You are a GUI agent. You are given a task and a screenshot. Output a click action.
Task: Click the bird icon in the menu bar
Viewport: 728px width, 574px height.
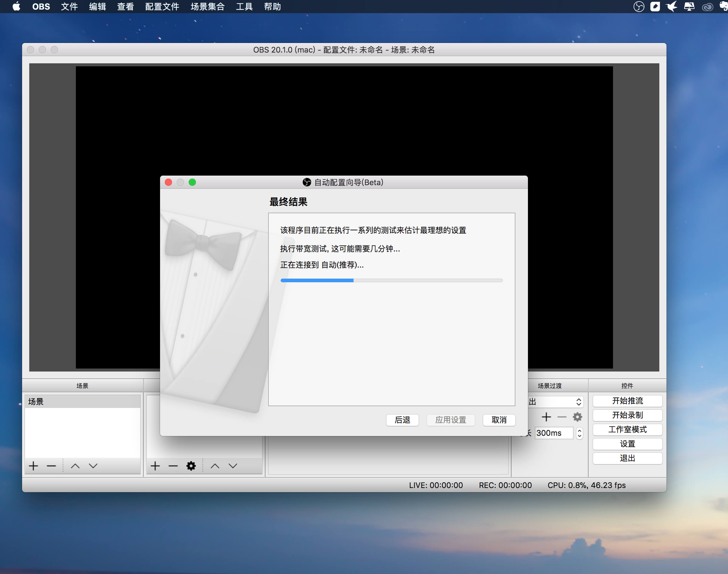pyautogui.click(x=672, y=6)
